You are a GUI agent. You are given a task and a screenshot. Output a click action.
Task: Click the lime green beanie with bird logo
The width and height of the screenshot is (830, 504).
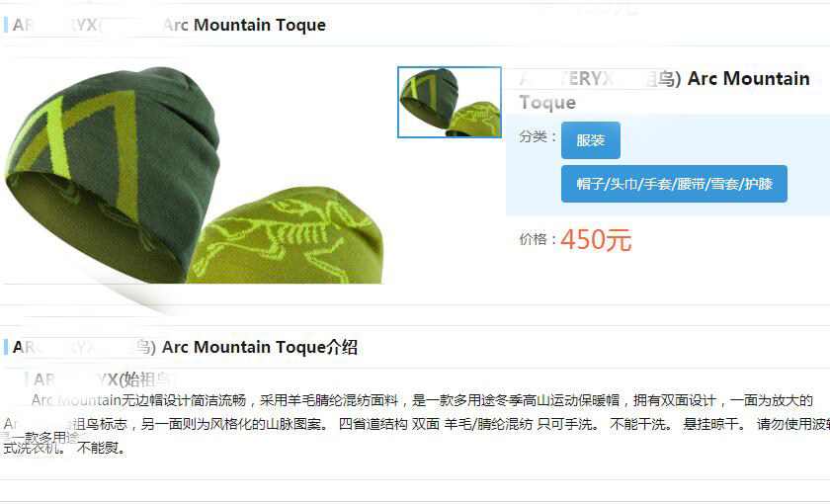point(287,236)
